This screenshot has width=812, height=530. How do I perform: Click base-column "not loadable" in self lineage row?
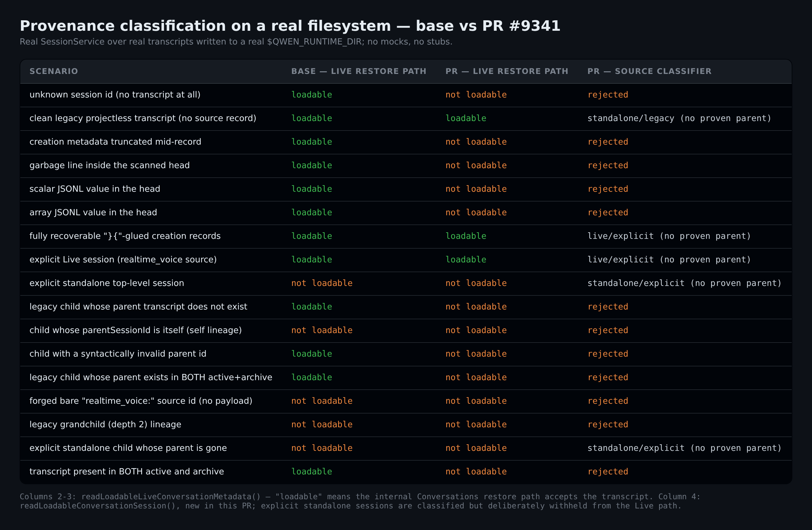(x=322, y=330)
